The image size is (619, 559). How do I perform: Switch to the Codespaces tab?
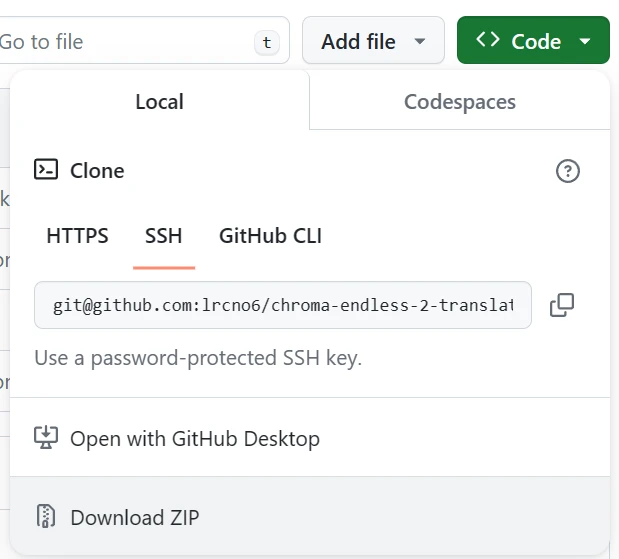pyautogui.click(x=460, y=101)
